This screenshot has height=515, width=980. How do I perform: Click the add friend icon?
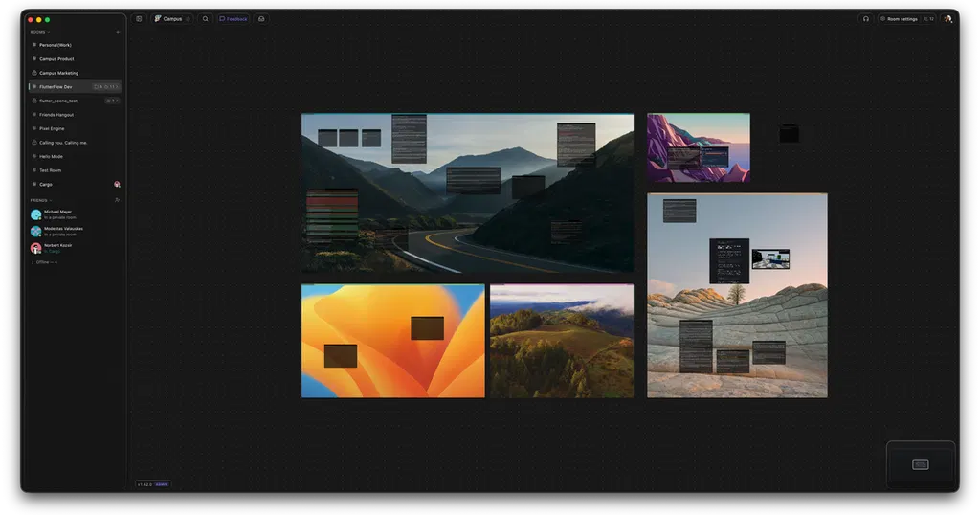[117, 201]
